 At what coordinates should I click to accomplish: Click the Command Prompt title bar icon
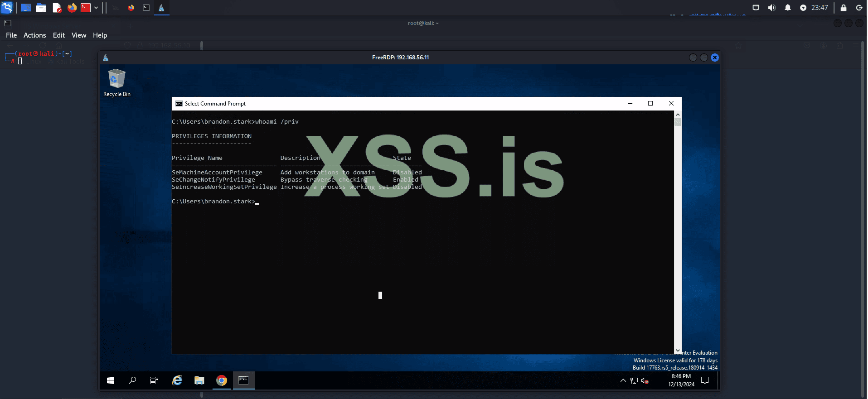pyautogui.click(x=179, y=104)
